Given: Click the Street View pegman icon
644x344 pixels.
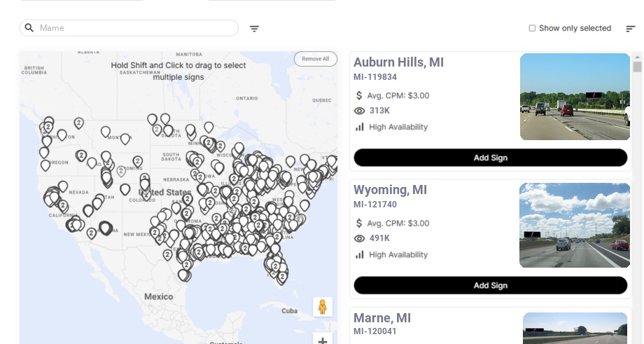Looking at the screenshot, I should pos(323,307).
